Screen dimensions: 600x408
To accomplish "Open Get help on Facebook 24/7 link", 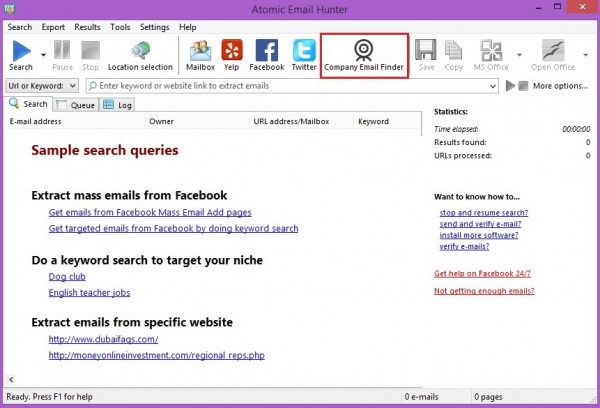I will (482, 274).
